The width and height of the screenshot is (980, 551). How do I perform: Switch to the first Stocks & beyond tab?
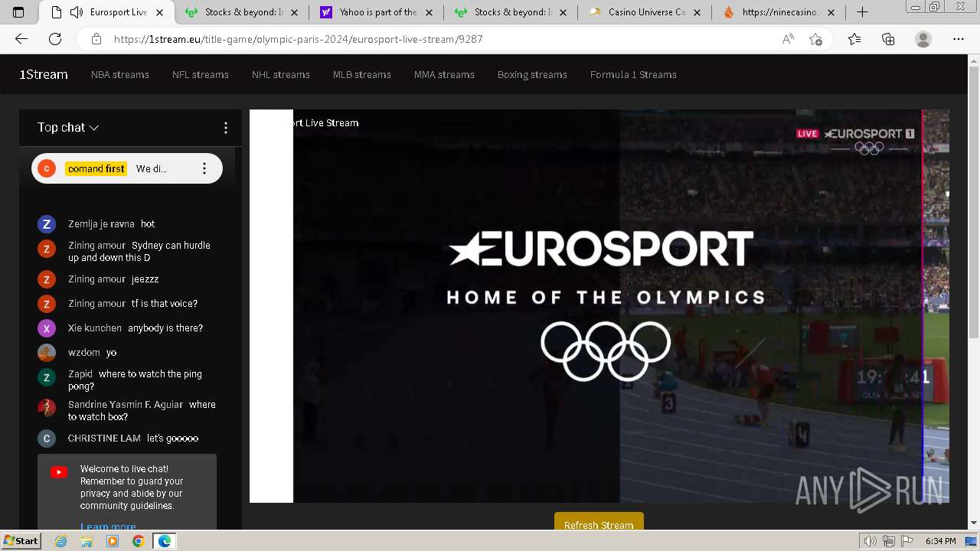point(241,12)
